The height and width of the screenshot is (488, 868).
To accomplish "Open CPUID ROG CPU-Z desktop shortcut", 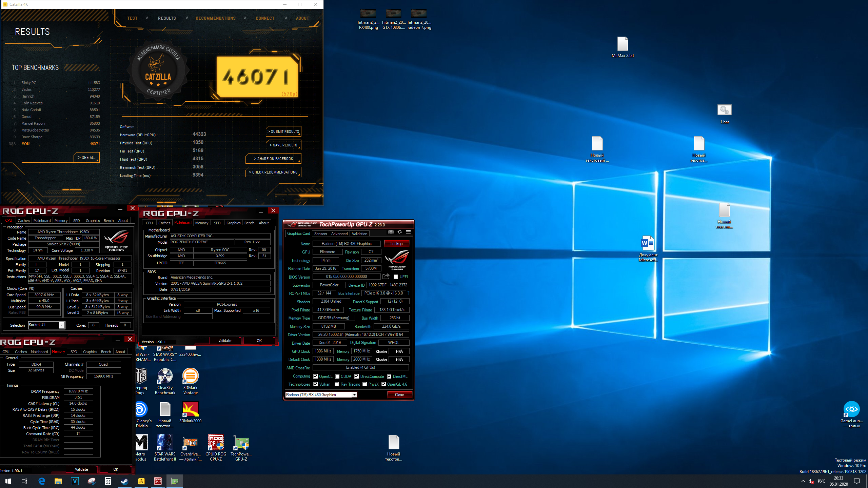I will tap(216, 448).
